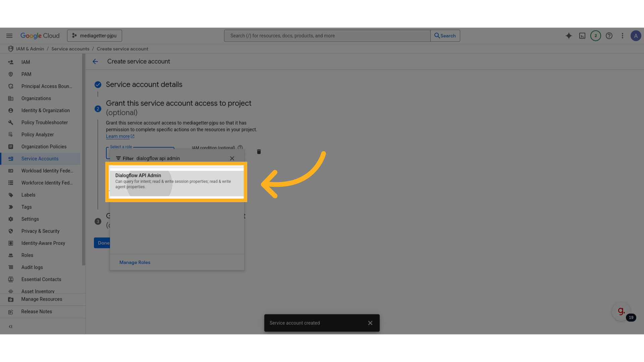Open Settings in the sidebar
The width and height of the screenshot is (644, 362).
40,219
